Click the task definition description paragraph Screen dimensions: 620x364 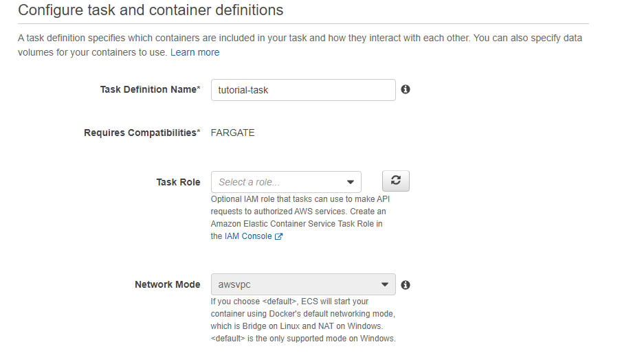click(x=300, y=45)
